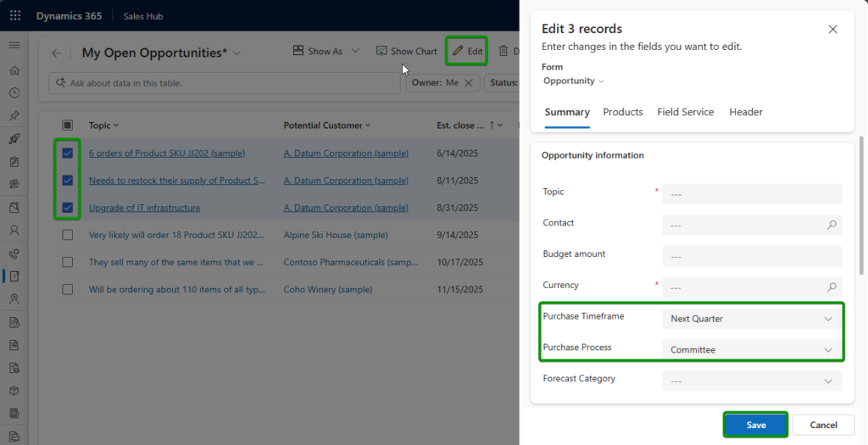
Task: Cancel the bulk edit
Action: pos(823,425)
